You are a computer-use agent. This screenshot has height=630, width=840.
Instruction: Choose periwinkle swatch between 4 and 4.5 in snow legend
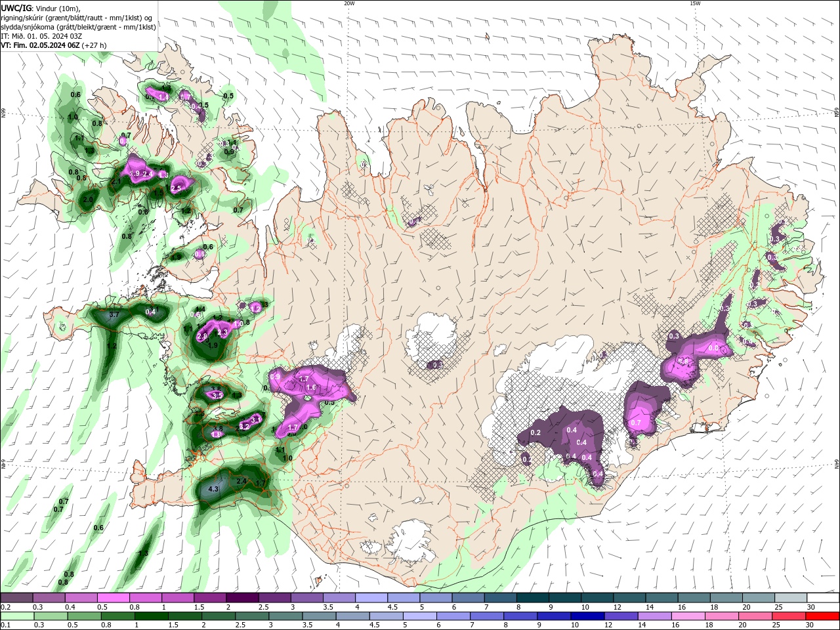pyautogui.click(x=371, y=598)
